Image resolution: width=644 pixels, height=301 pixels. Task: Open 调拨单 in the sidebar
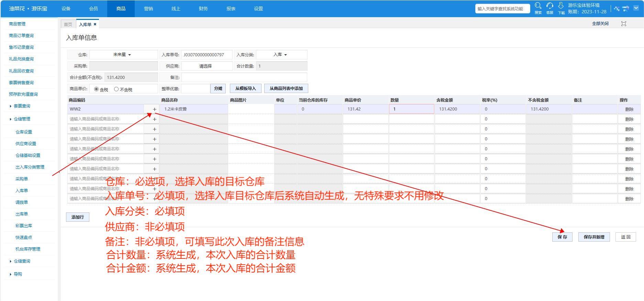tap(22, 202)
